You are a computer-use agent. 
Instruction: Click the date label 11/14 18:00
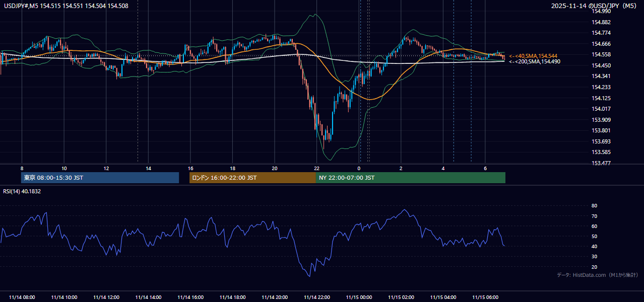(x=232, y=297)
